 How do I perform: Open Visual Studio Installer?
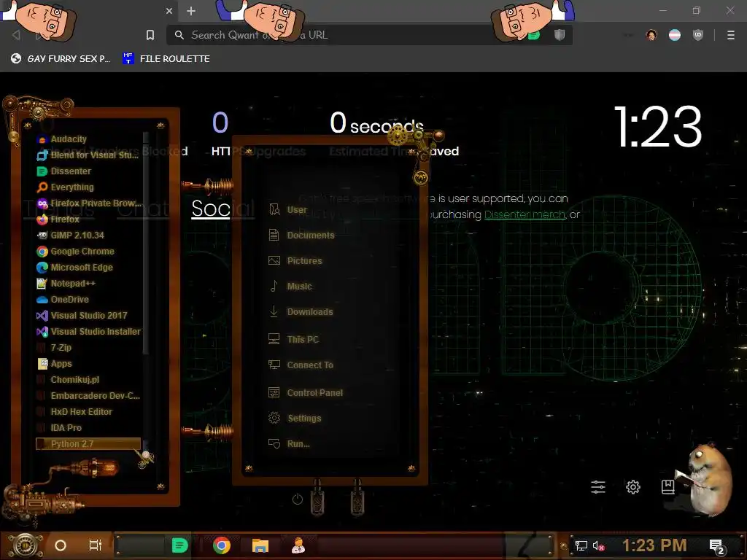coord(88,332)
